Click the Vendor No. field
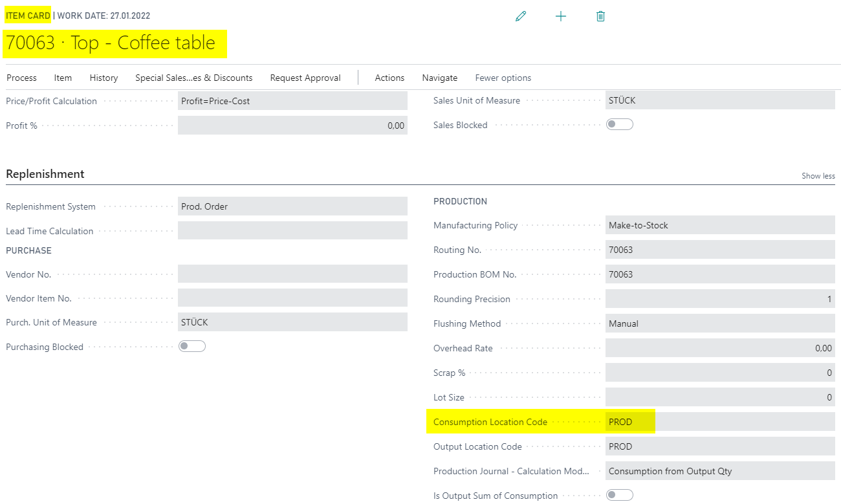Viewport: 841px width, 504px height. click(292, 274)
